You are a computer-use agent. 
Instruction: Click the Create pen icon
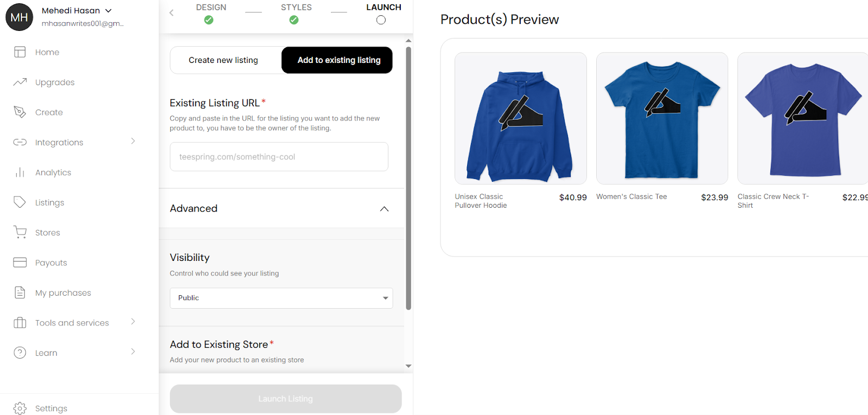(20, 112)
